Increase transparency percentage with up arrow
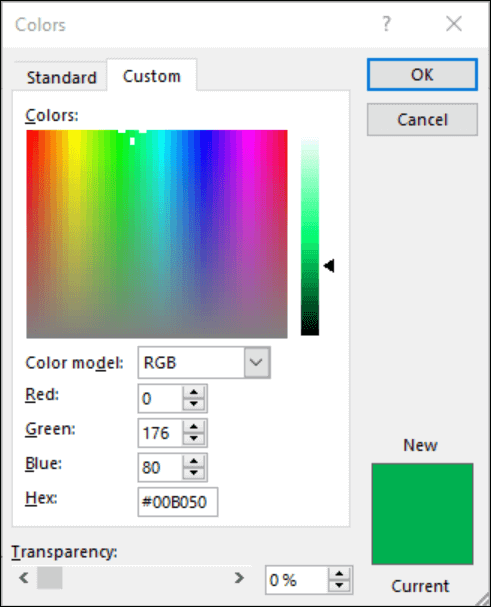This screenshot has height=607, width=491. pyautogui.click(x=339, y=574)
